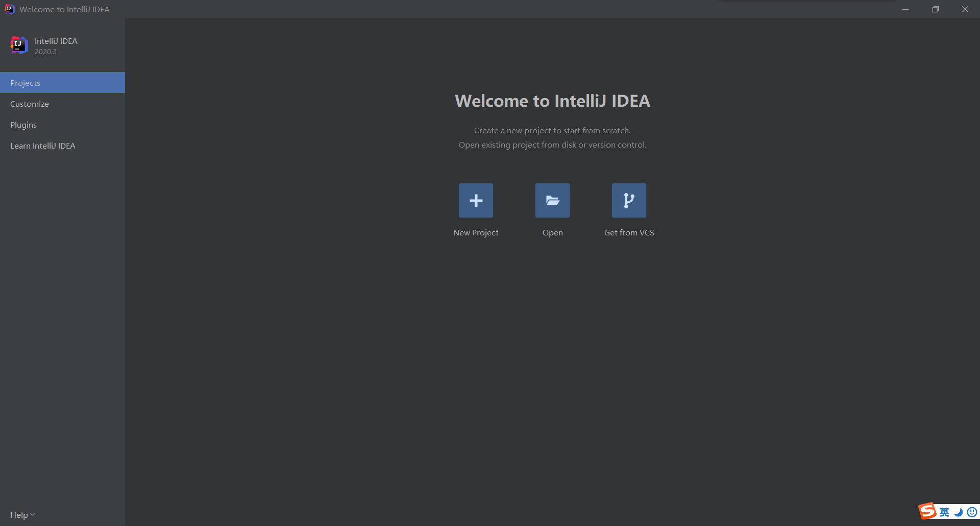Image resolution: width=980 pixels, height=526 pixels.
Task: Click the IntelliJ IDEA logo in sidebar
Action: [19, 45]
